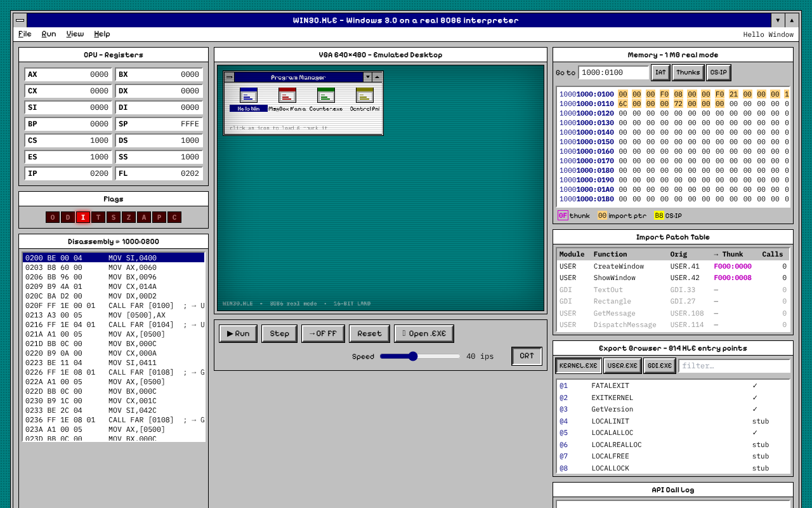This screenshot has height=508, width=812.
Task: Click the main window system menu box
Action: [20, 20]
